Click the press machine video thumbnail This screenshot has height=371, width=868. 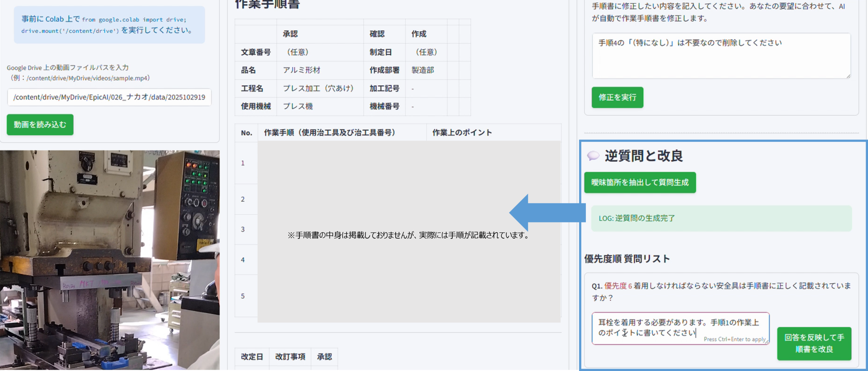point(110,260)
